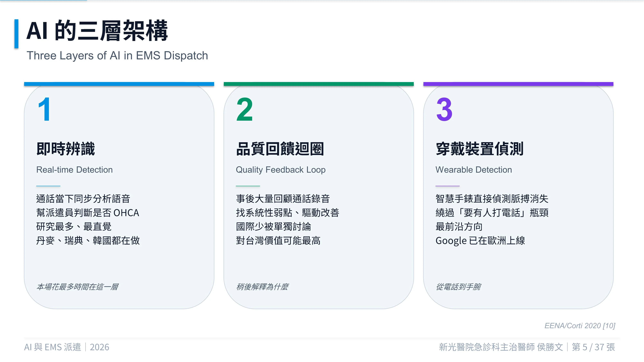Screen dimensions: 644x362
Task: Click the line Google 已在歐洲上線
Action: point(480,241)
